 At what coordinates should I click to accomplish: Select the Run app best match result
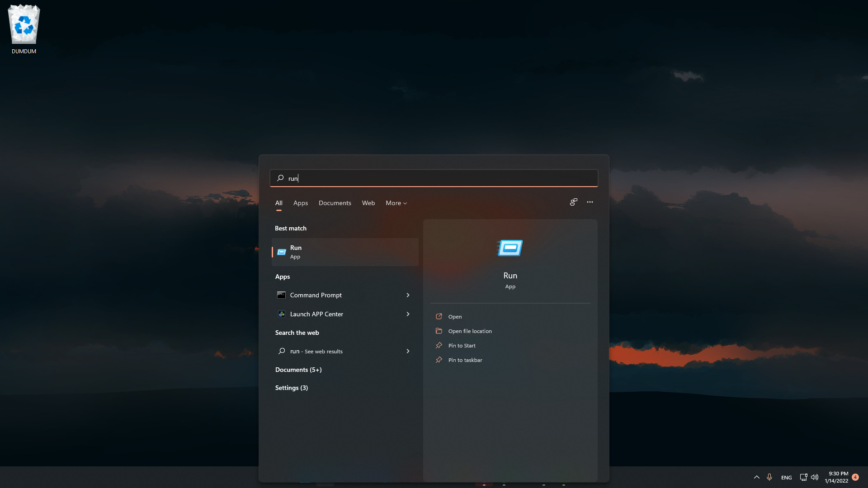tap(345, 252)
